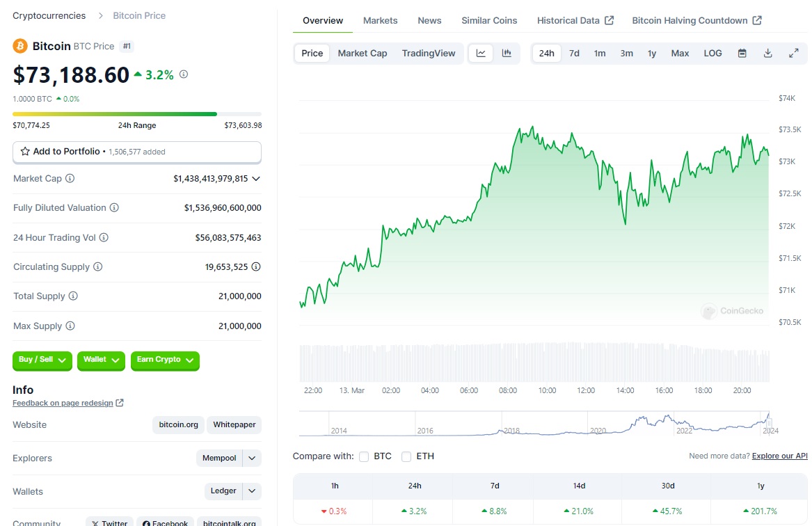
Task: Click the #1 rank badge
Action: tap(127, 46)
